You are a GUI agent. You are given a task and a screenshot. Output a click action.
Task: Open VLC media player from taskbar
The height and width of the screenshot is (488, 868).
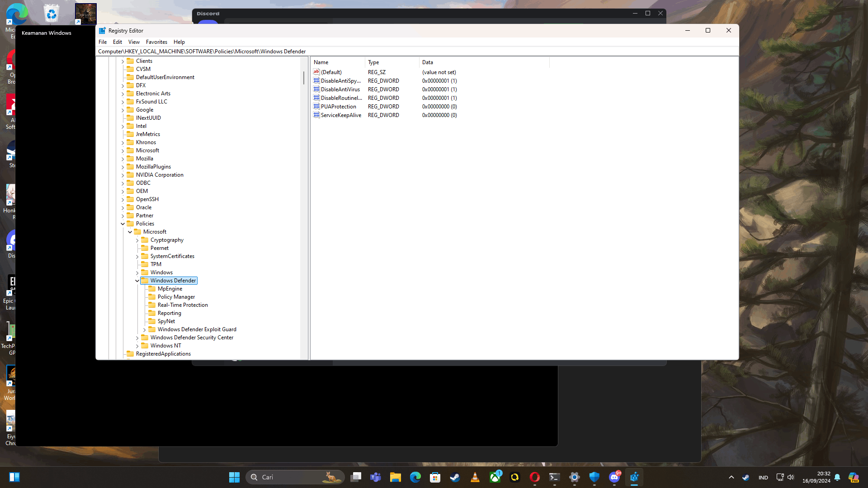click(475, 477)
